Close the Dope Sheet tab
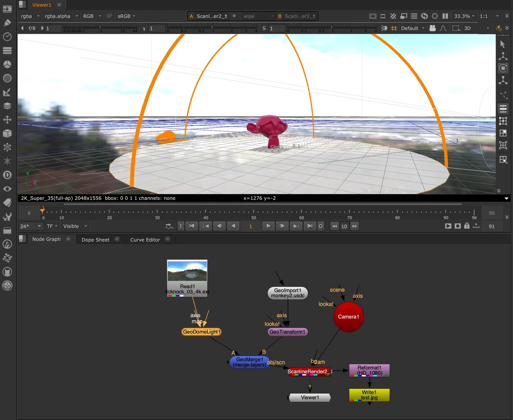This screenshot has height=420, width=513. point(117,240)
